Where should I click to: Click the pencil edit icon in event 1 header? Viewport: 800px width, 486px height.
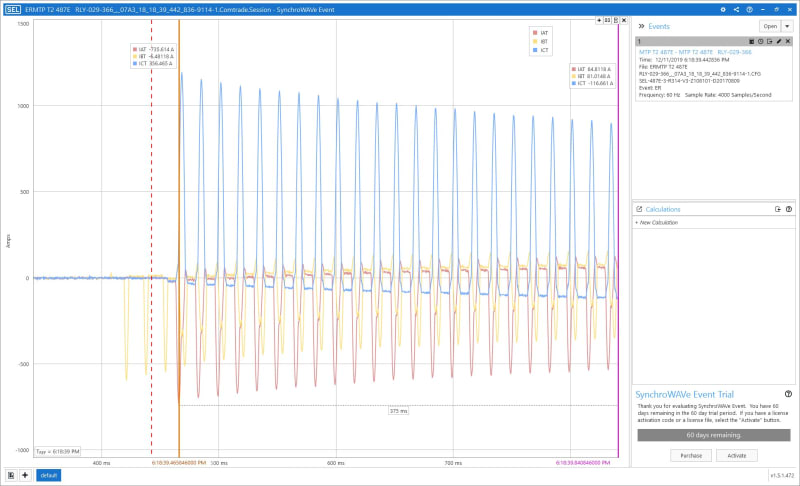coord(779,41)
